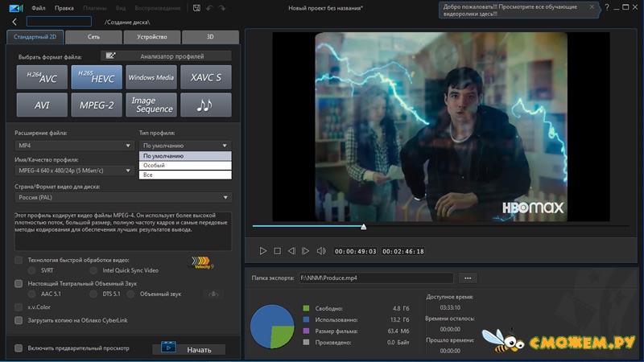Stop the preview playback
This screenshot has width=644, height=362.
point(277,251)
